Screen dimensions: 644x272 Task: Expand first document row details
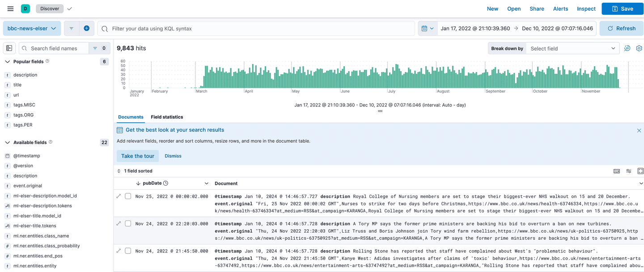click(x=119, y=196)
